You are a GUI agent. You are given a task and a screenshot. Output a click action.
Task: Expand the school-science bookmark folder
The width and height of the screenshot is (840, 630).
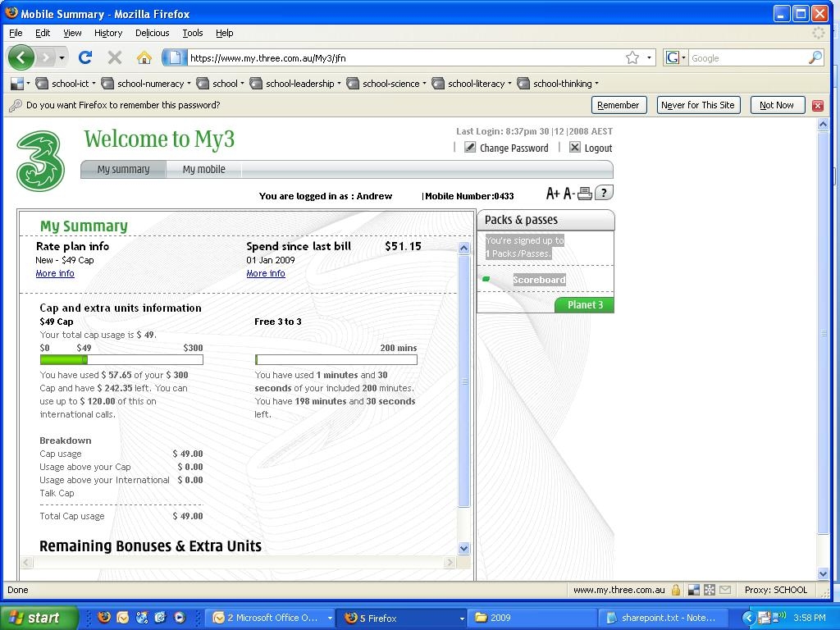pyautogui.click(x=386, y=84)
